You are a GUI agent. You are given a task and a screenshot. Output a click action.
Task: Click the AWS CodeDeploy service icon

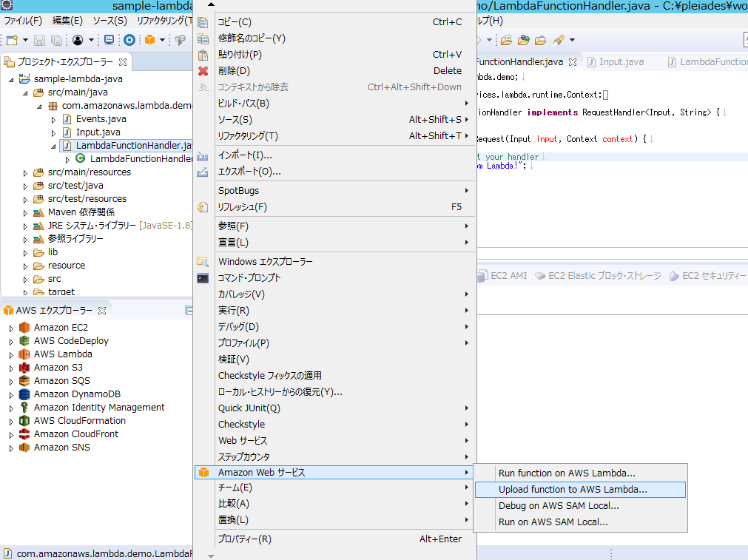tap(24, 341)
